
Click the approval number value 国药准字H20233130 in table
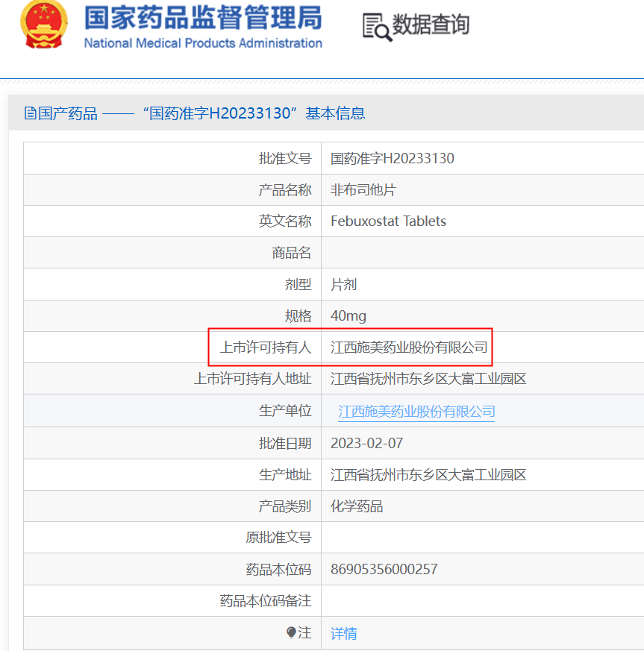pyautogui.click(x=393, y=158)
